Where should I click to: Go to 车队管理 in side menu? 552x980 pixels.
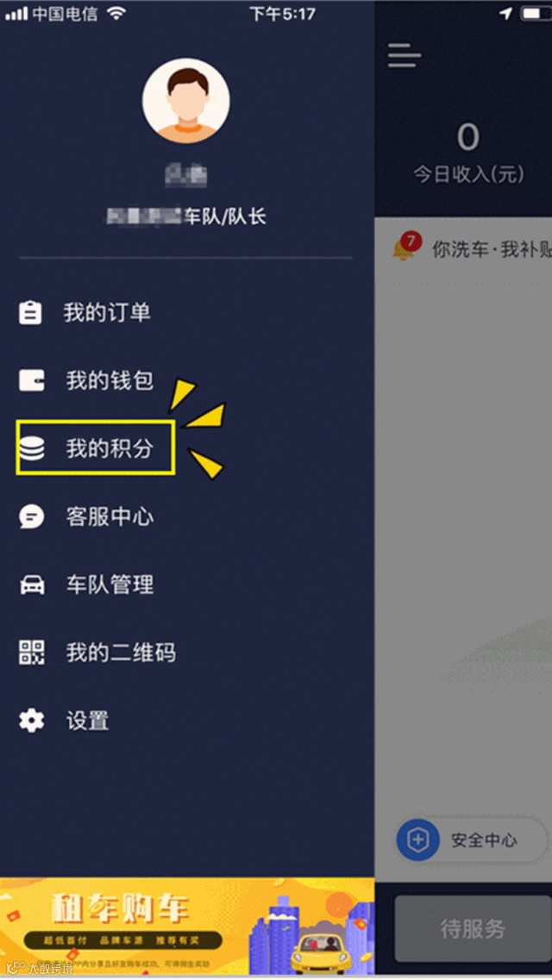pyautogui.click(x=110, y=584)
